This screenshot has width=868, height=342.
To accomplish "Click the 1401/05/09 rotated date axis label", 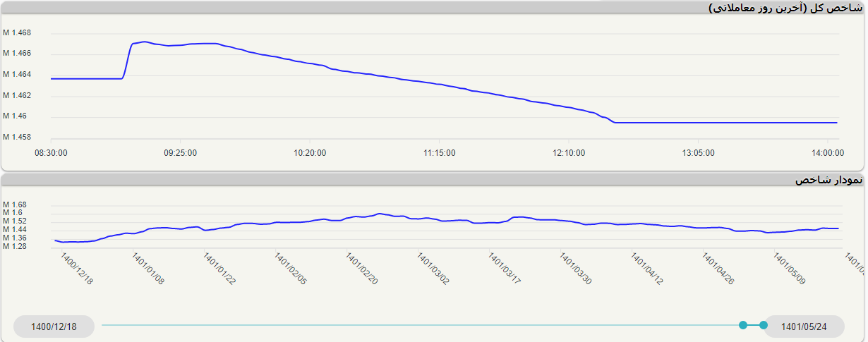I will 790,269.
